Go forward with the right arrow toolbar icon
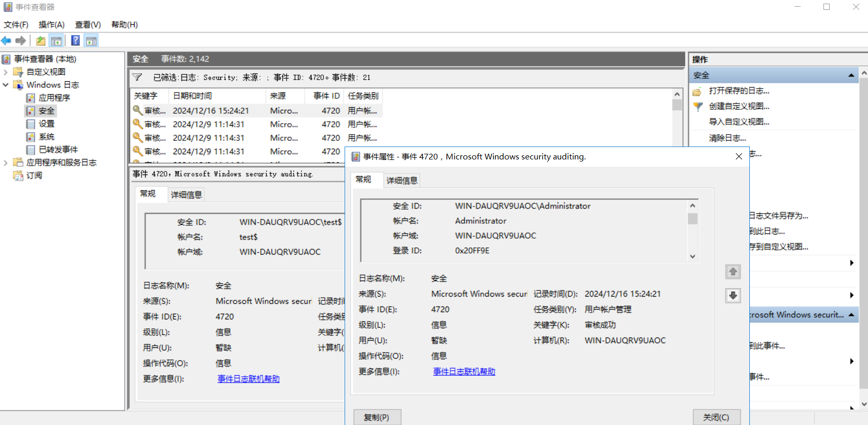This screenshot has height=425, width=868. tap(21, 41)
